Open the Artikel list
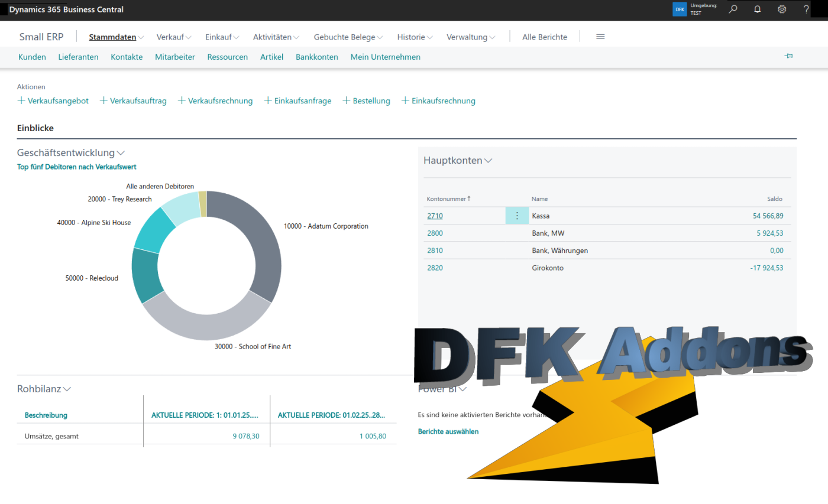 [272, 57]
